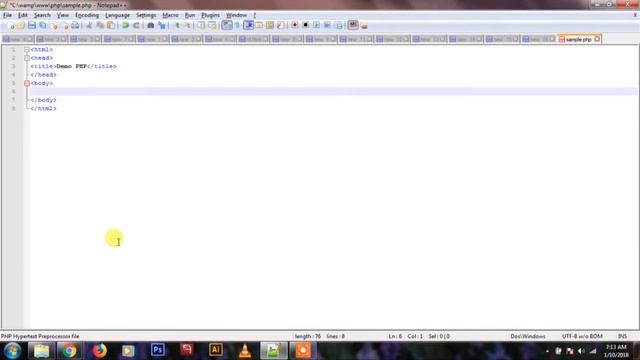Click the closing </body> tag line
This screenshot has height=360, width=640.
[x=43, y=100]
